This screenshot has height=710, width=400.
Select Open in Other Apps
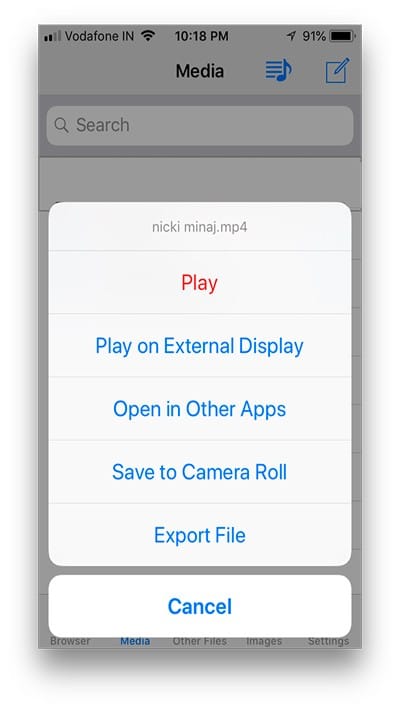point(200,409)
